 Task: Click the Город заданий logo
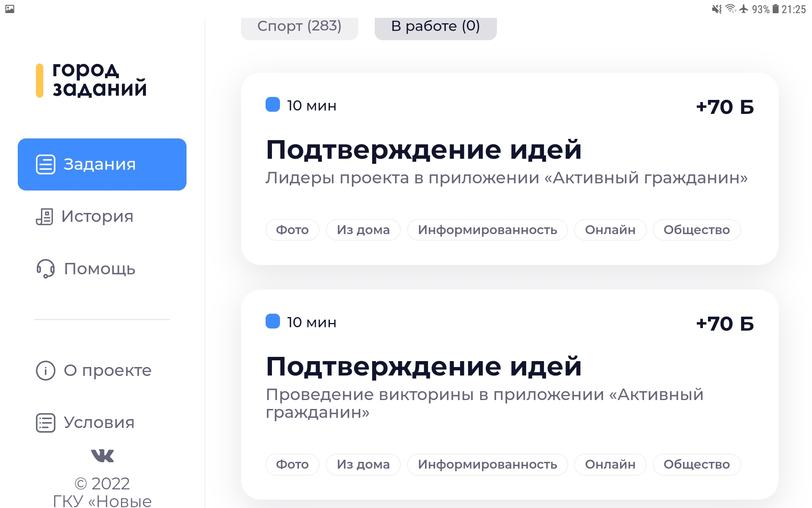point(91,80)
